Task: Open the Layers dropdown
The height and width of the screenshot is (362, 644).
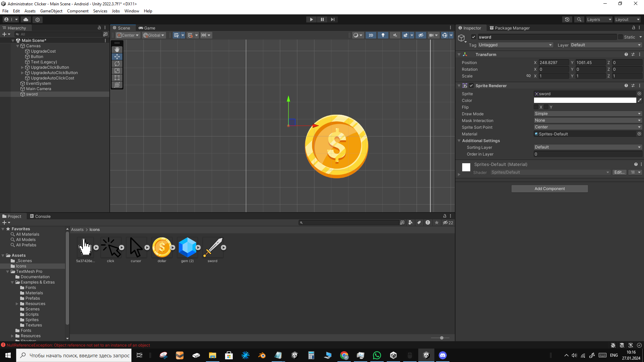Action: click(599, 19)
